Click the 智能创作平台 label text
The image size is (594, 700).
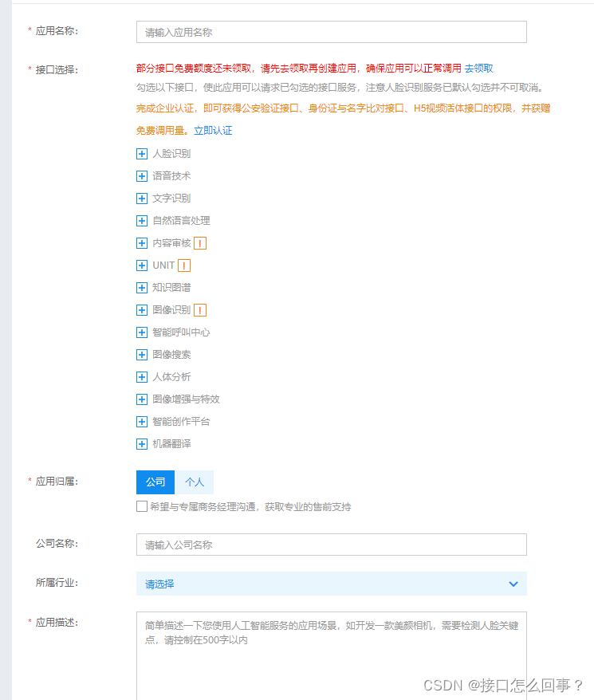coord(181,422)
